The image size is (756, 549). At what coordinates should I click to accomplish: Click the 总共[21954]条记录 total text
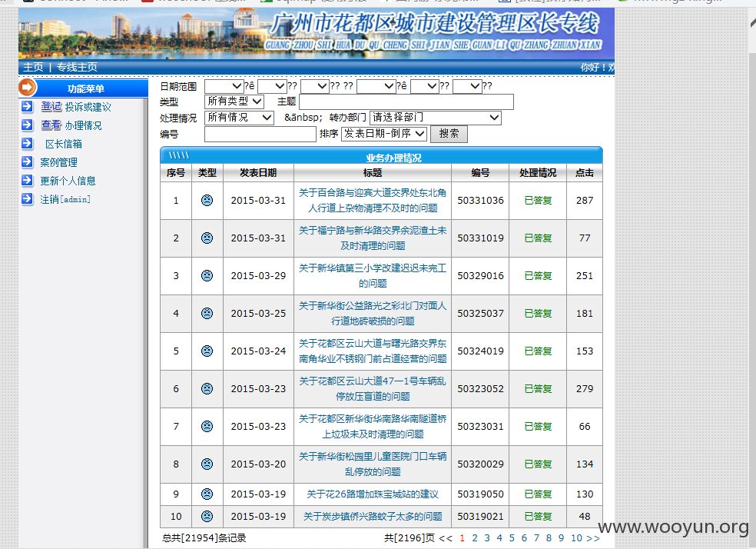[x=204, y=538]
